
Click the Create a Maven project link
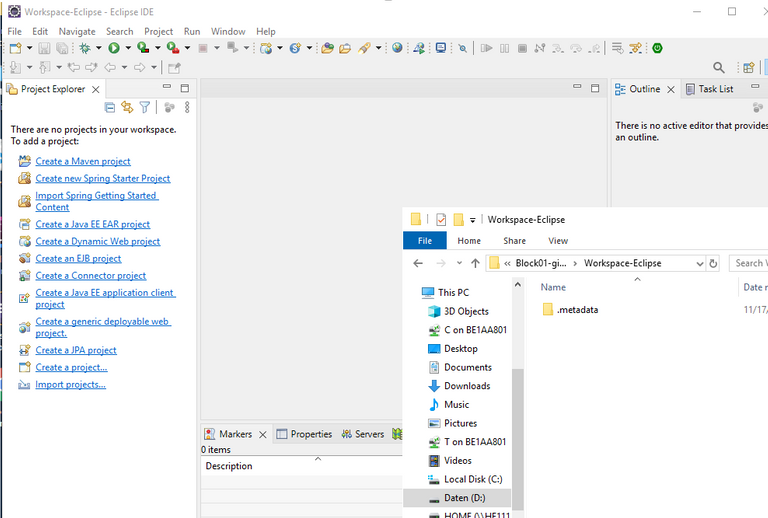[x=83, y=161]
